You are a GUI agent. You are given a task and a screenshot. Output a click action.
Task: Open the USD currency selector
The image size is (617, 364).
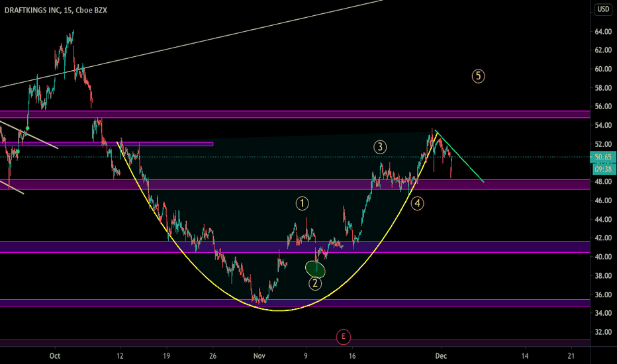click(603, 9)
